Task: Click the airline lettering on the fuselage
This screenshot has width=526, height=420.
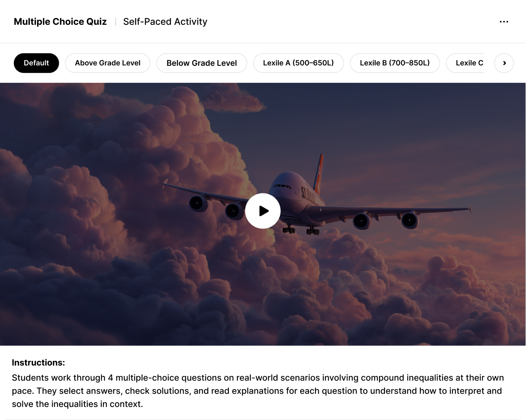Action: (308, 195)
